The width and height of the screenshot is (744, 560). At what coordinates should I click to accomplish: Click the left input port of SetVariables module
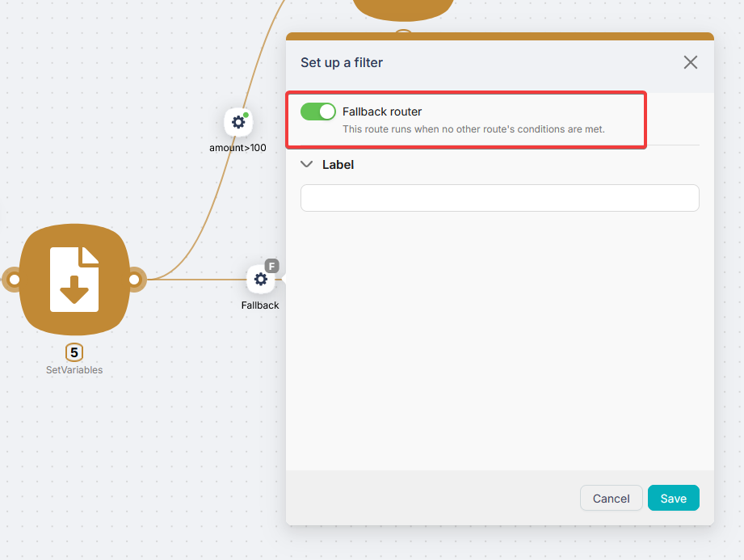coord(12,280)
